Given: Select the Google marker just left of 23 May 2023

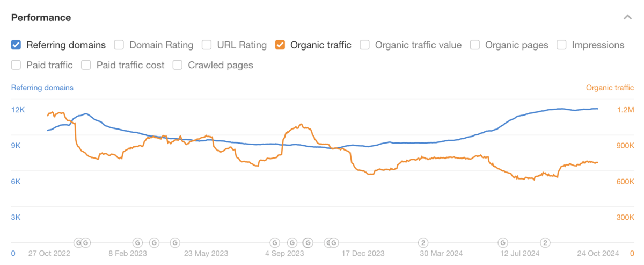Looking at the screenshot, I should tap(174, 243).
